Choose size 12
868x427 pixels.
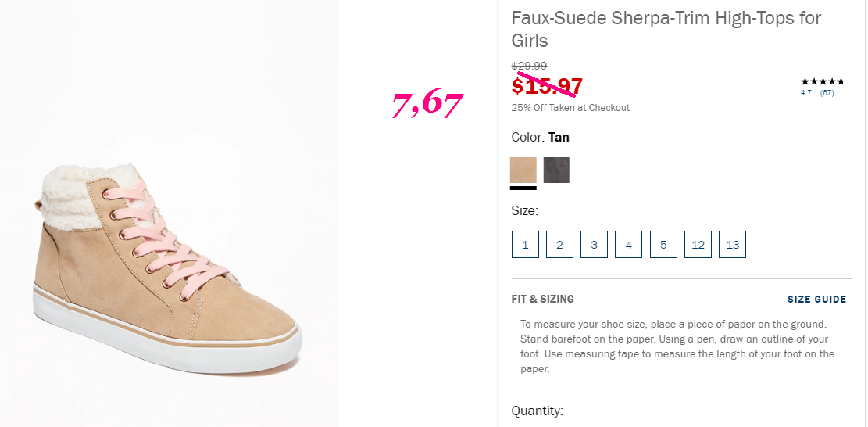point(698,244)
